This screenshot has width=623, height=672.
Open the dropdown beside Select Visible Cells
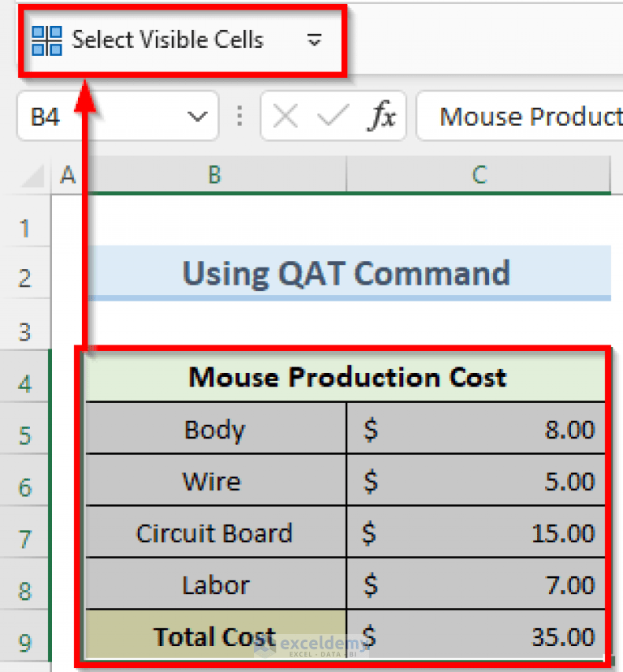coord(314,38)
